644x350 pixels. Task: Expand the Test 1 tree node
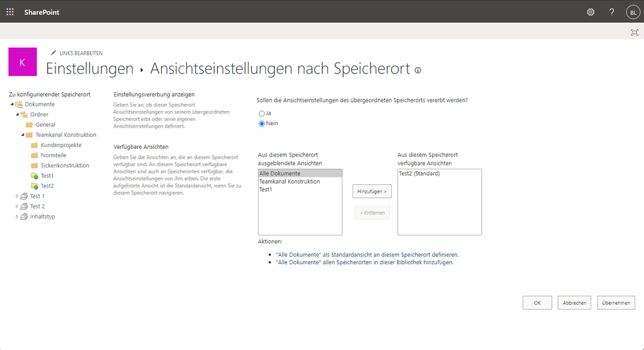(17, 197)
